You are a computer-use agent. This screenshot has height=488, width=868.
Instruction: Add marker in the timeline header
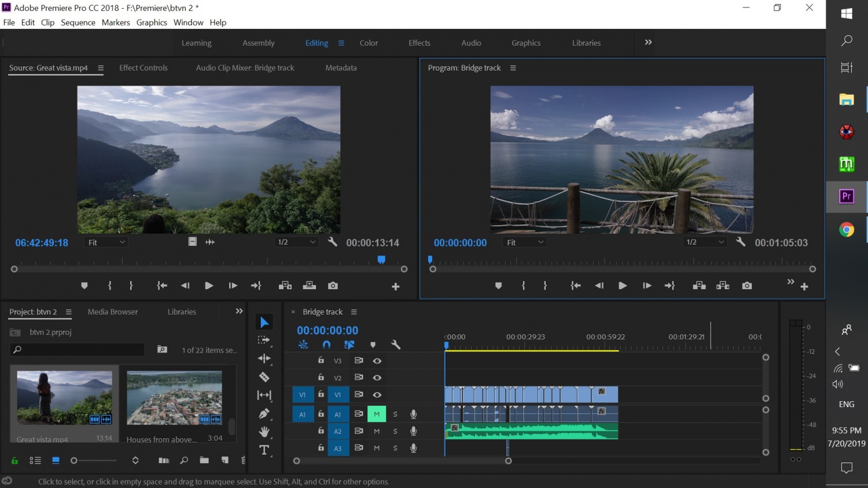tap(373, 345)
